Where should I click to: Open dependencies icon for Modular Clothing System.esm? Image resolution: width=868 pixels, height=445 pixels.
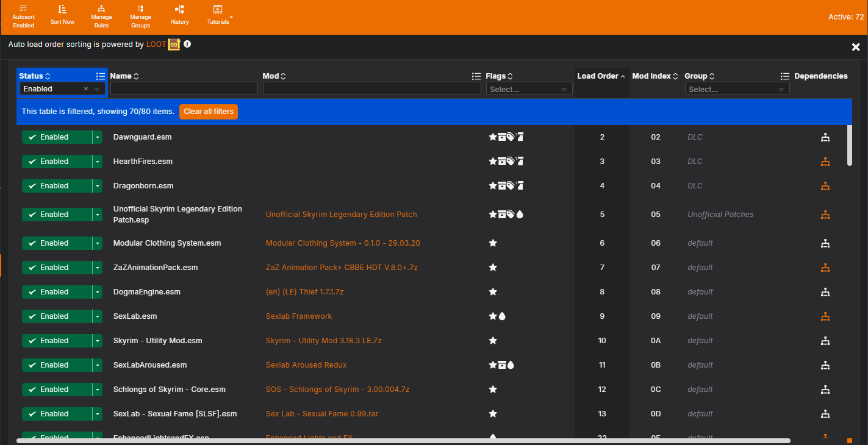(x=825, y=243)
